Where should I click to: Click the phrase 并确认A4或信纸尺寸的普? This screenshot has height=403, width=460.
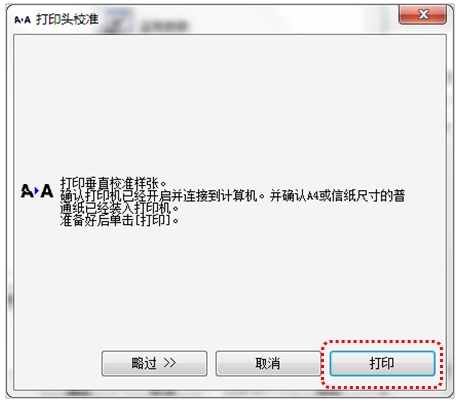click(337, 196)
